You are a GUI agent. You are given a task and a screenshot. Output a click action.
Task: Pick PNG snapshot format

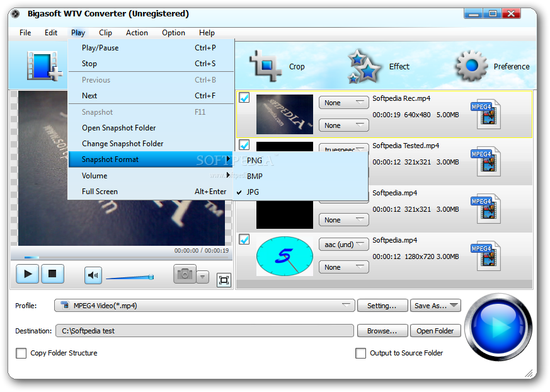(x=301, y=160)
